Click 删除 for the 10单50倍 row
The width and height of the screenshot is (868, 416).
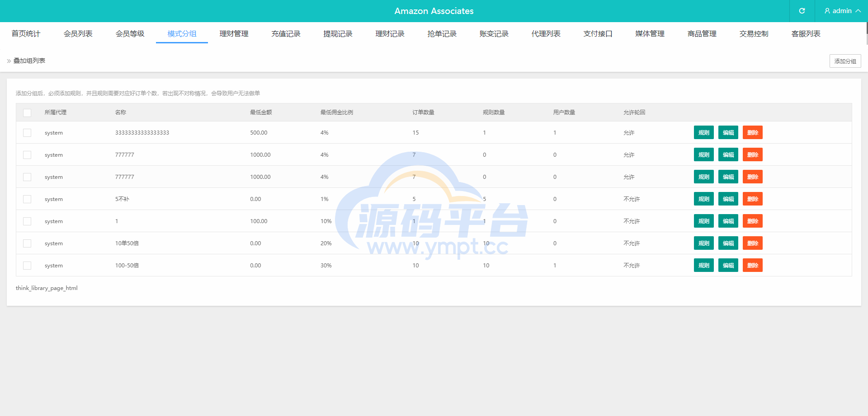click(753, 243)
